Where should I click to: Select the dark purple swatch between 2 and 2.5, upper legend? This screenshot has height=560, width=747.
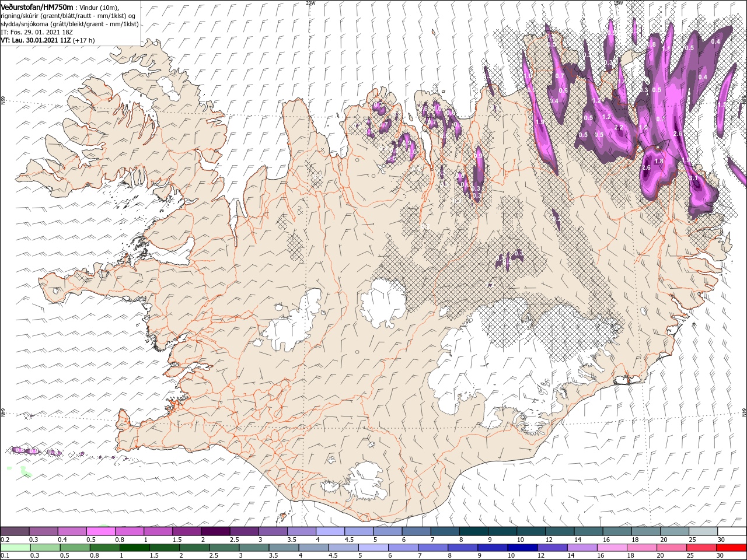[x=215, y=531]
